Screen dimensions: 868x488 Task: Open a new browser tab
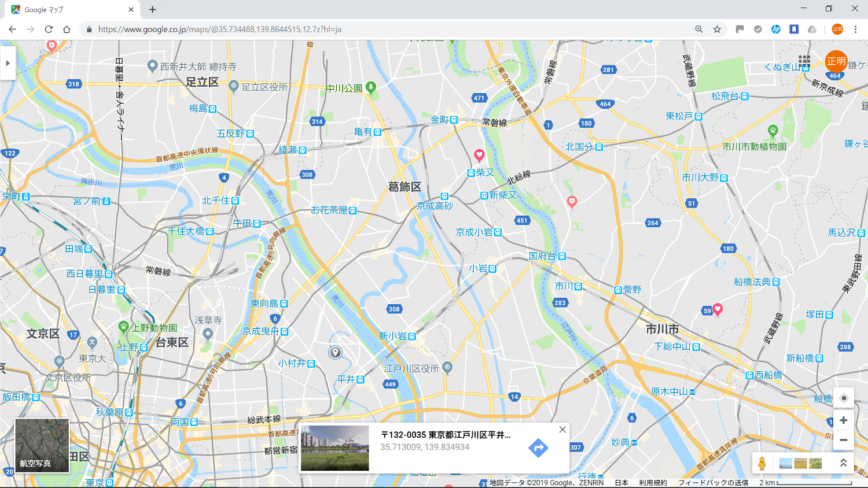(x=153, y=10)
